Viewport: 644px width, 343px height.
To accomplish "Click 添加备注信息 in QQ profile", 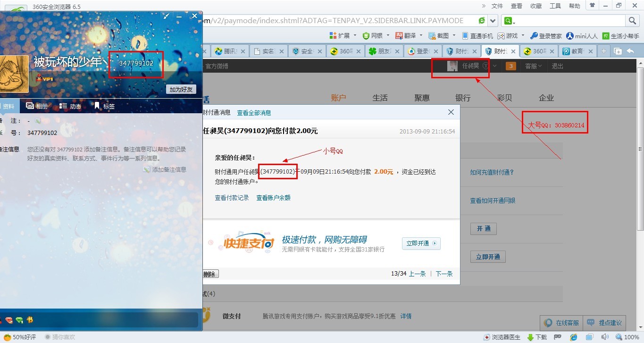I will pyautogui.click(x=165, y=169).
